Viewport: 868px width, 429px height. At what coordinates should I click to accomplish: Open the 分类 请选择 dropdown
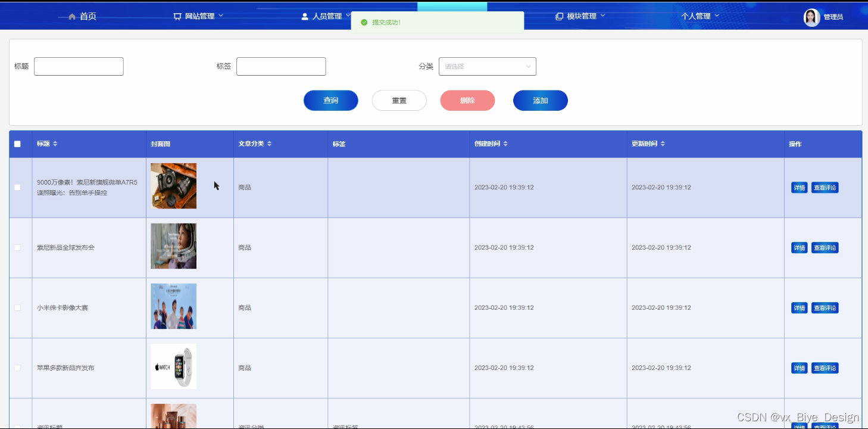coord(488,66)
